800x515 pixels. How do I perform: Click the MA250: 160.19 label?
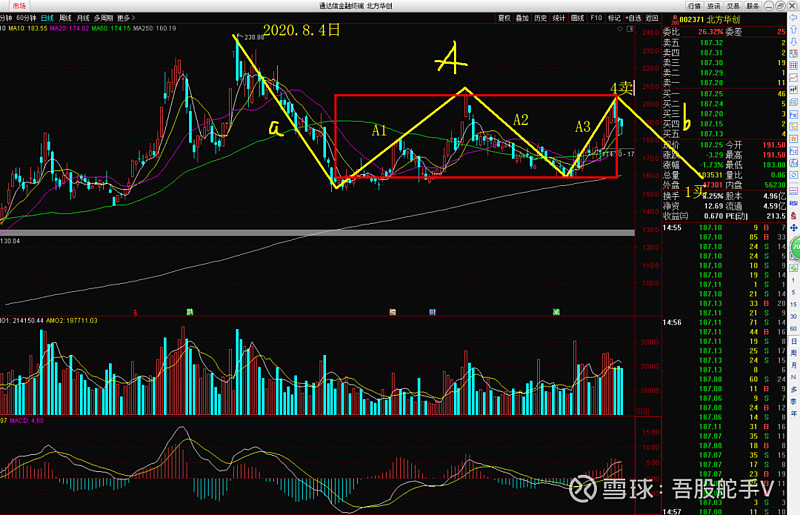coord(155,28)
